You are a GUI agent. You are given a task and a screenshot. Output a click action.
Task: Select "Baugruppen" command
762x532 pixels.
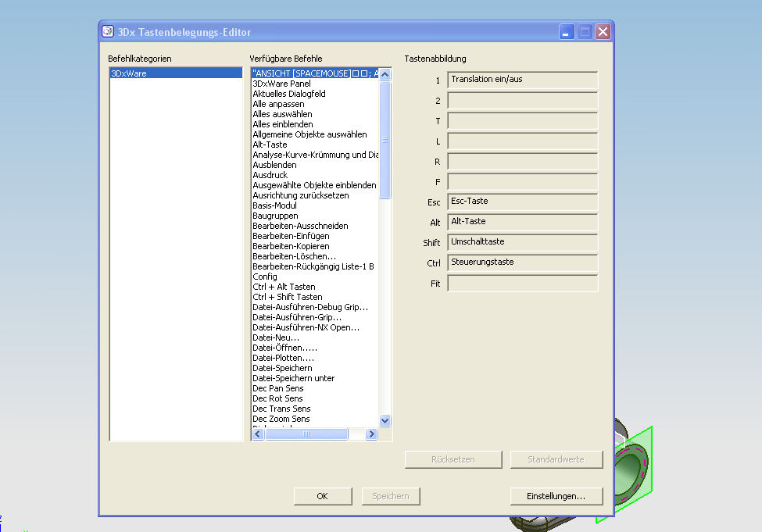[314, 216]
